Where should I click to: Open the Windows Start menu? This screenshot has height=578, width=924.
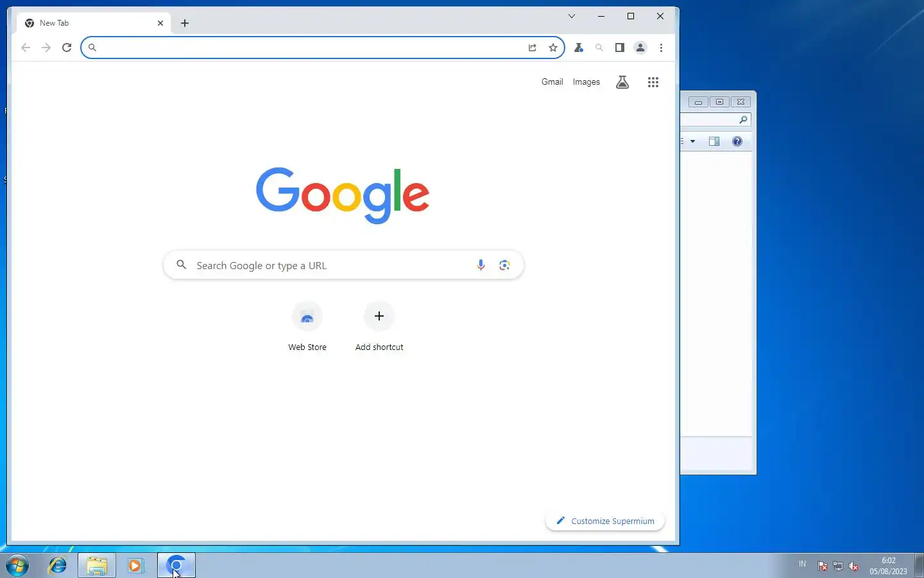(x=17, y=566)
